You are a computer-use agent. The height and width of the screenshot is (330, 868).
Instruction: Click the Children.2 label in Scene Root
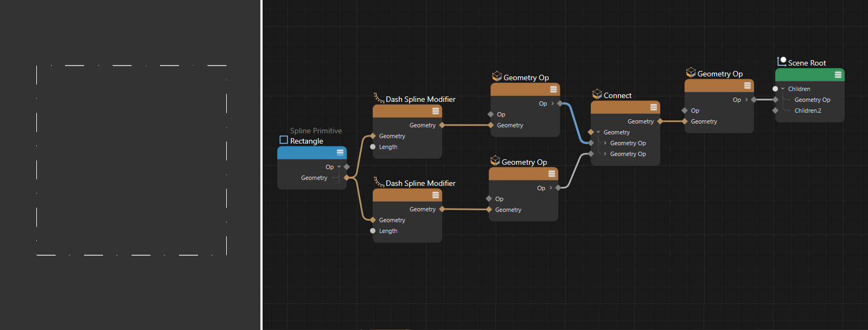coord(808,111)
